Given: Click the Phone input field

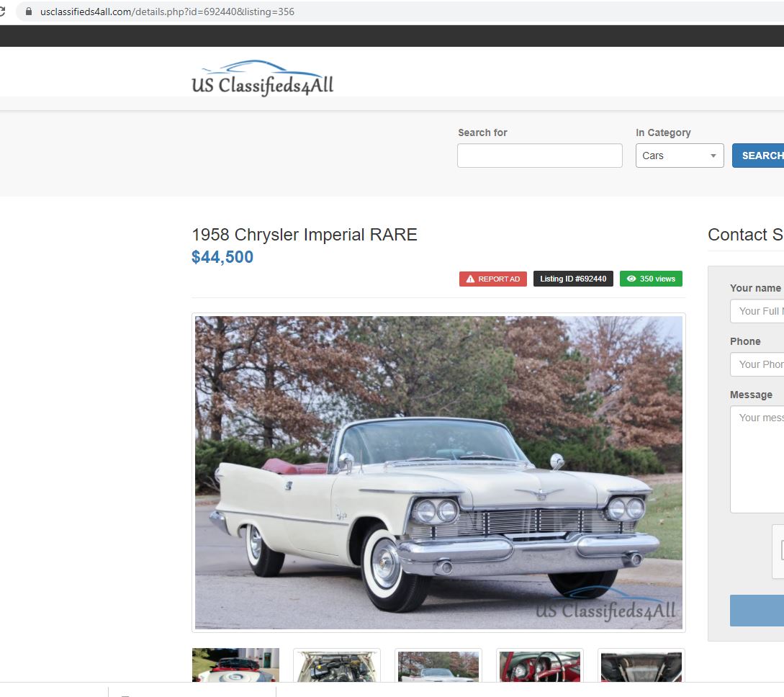Looking at the screenshot, I should pos(757,364).
